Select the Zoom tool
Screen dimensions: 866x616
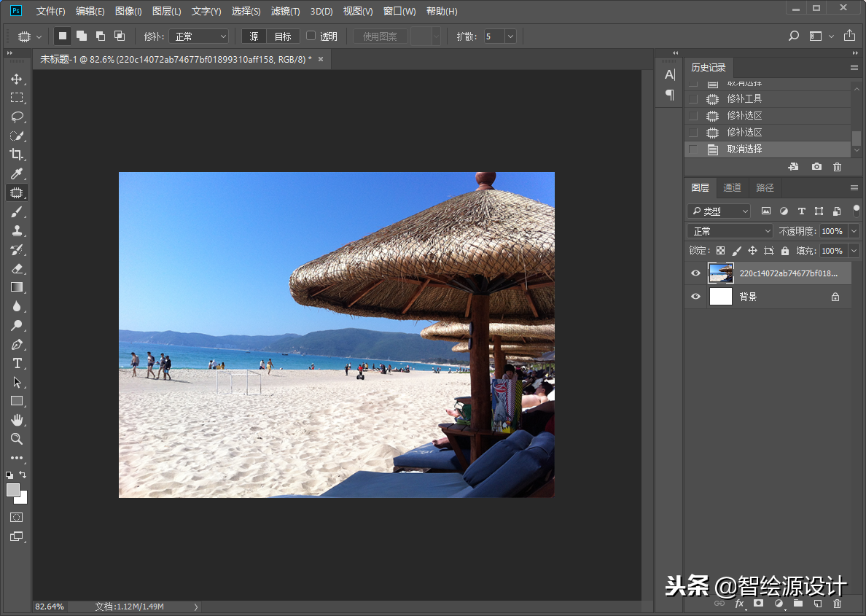(17, 439)
